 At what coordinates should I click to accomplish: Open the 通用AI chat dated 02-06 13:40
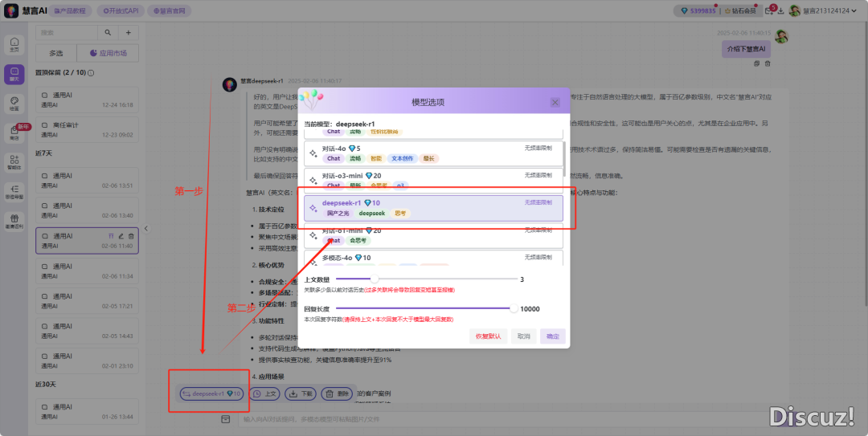click(x=87, y=210)
